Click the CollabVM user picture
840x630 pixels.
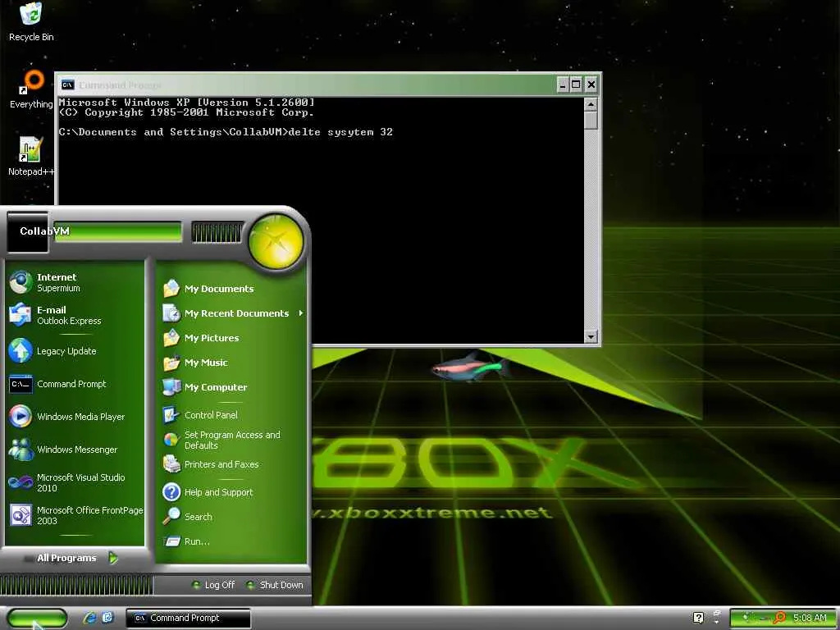[27, 232]
